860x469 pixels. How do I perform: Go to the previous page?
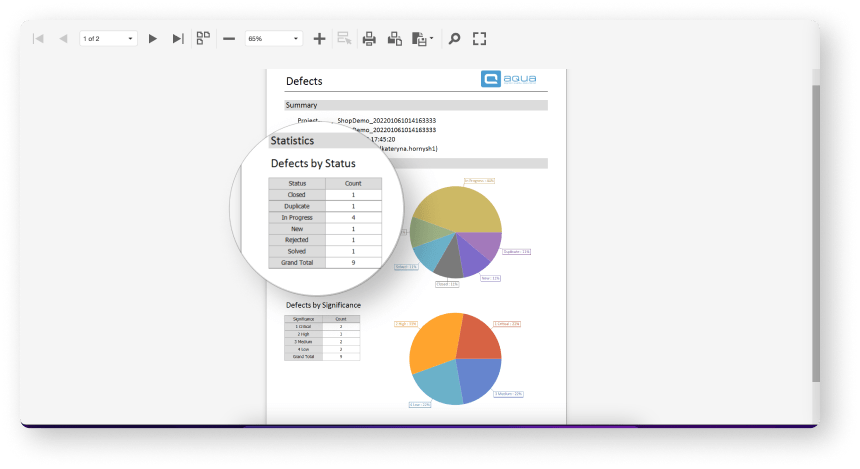point(63,39)
